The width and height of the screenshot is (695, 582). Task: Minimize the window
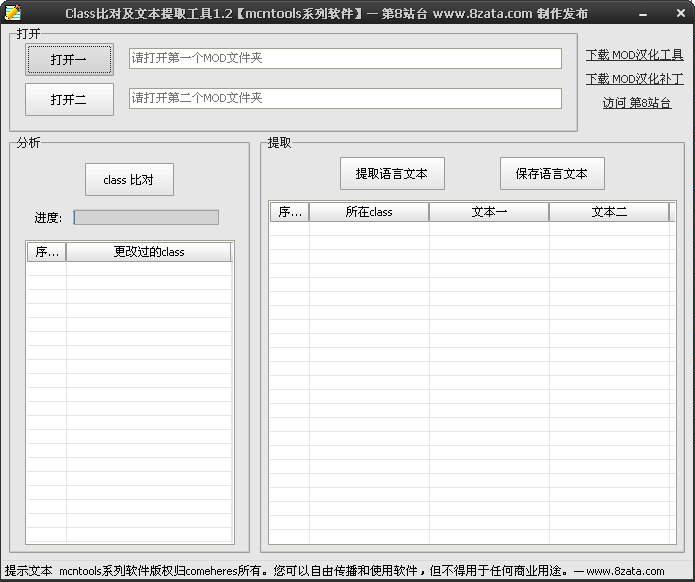tap(643, 14)
